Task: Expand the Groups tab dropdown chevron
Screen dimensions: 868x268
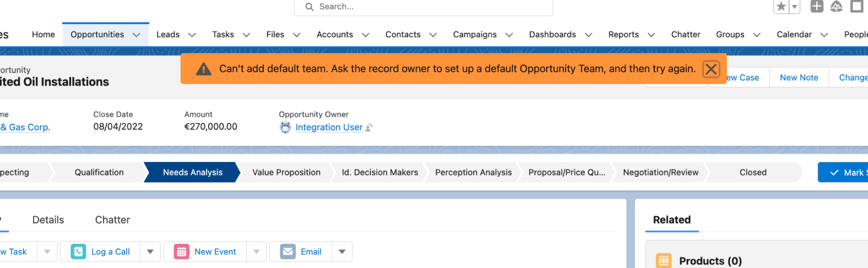Action: pyautogui.click(x=757, y=35)
